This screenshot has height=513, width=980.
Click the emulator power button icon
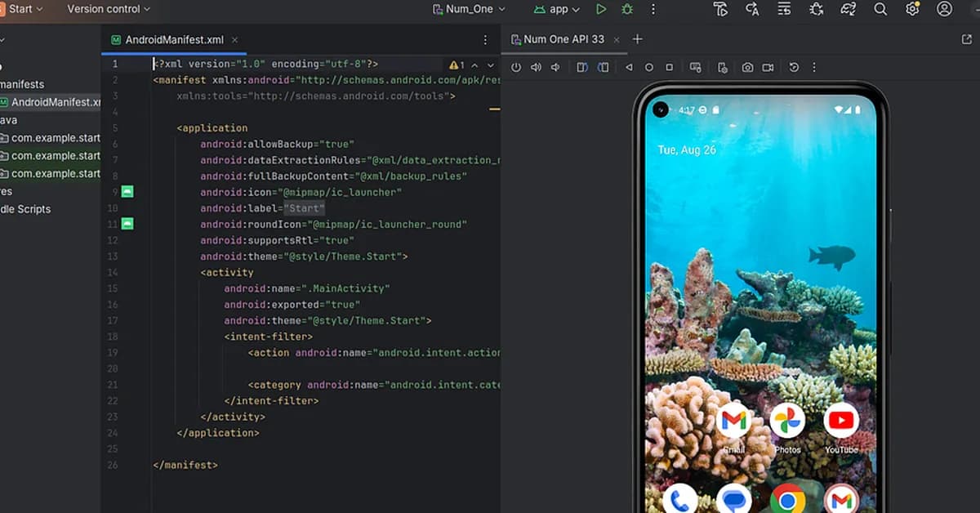(x=516, y=68)
